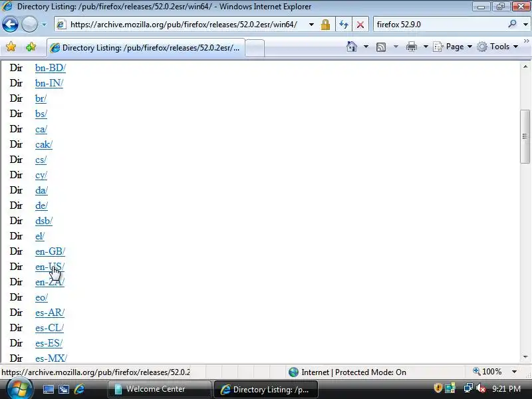Click the Refresh page button
The width and height of the screenshot is (532, 399).
[x=344, y=25]
